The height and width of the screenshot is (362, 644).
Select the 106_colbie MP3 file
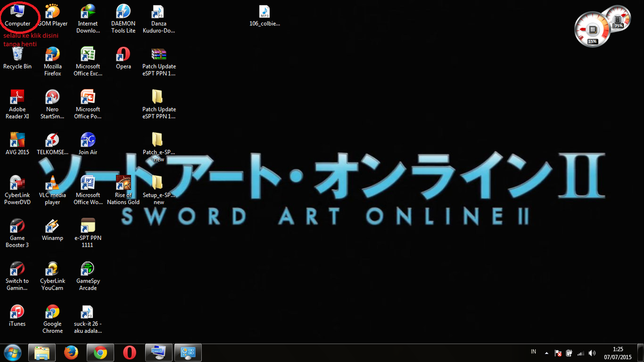265,15
